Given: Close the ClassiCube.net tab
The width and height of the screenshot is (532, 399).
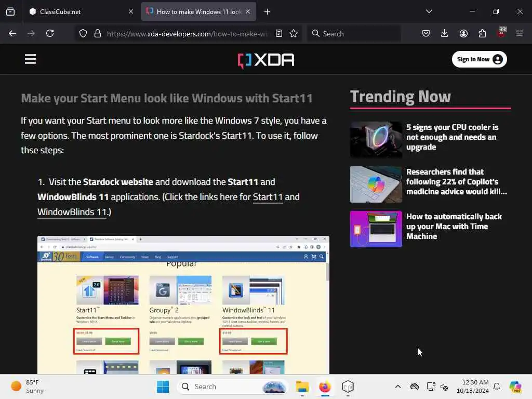Looking at the screenshot, I should [x=131, y=11].
